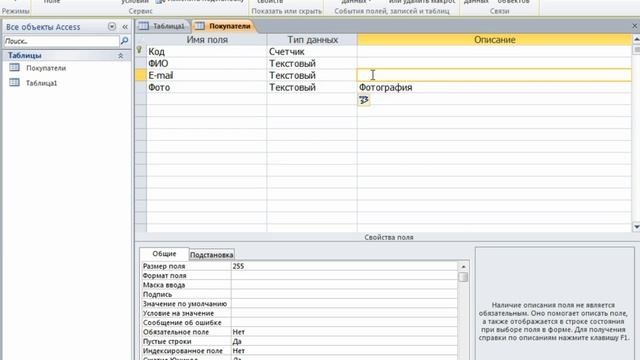
Task: Click the Сообщение об ошибке property field
Action: pos(344,322)
